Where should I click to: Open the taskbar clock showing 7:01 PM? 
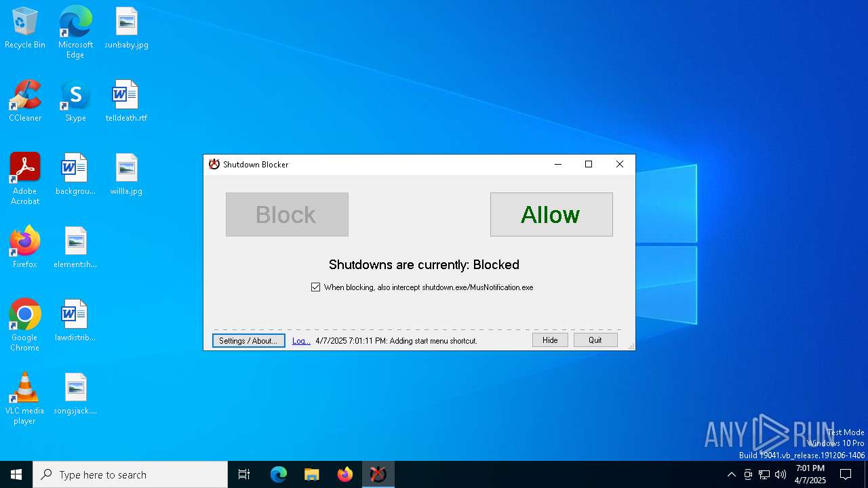[810, 474]
